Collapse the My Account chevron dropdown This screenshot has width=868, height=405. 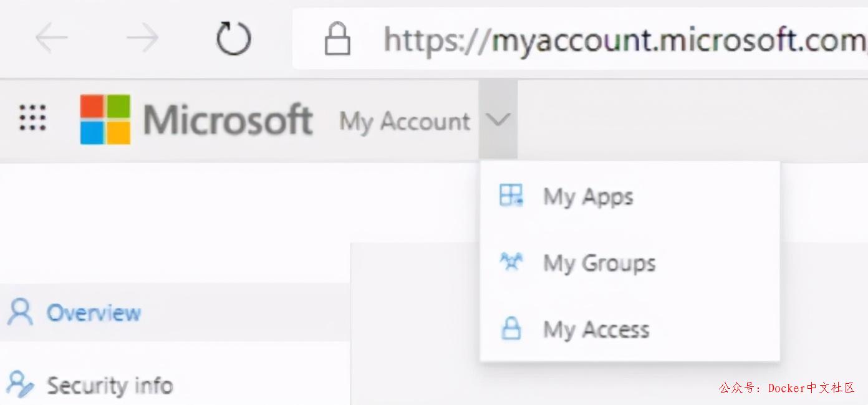coord(498,120)
